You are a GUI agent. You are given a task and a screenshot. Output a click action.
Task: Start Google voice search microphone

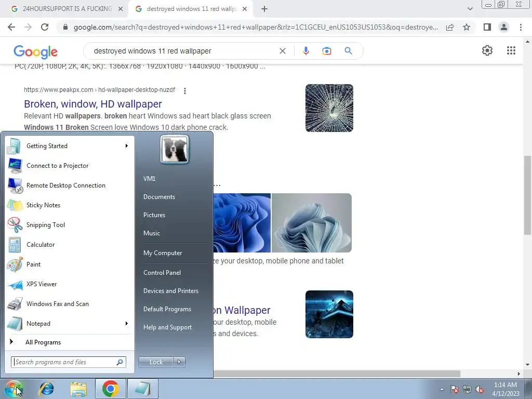[x=305, y=51]
